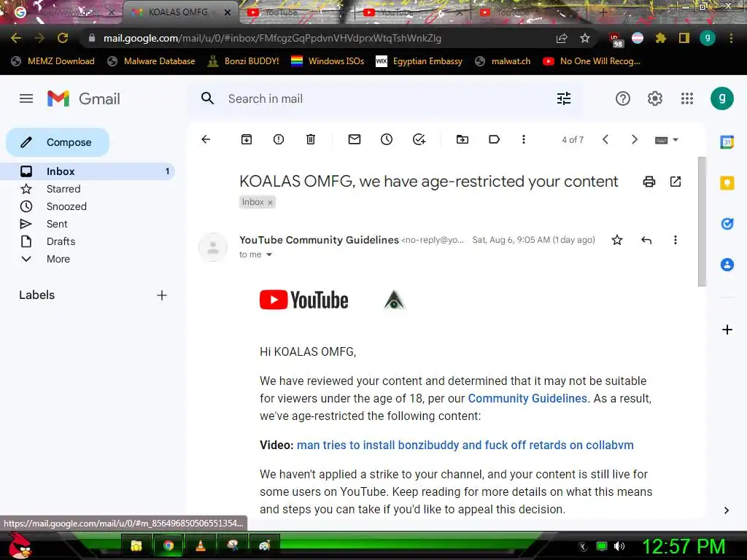Open the age-restricted video link
Screen dimensions: 747x560
[465, 446]
